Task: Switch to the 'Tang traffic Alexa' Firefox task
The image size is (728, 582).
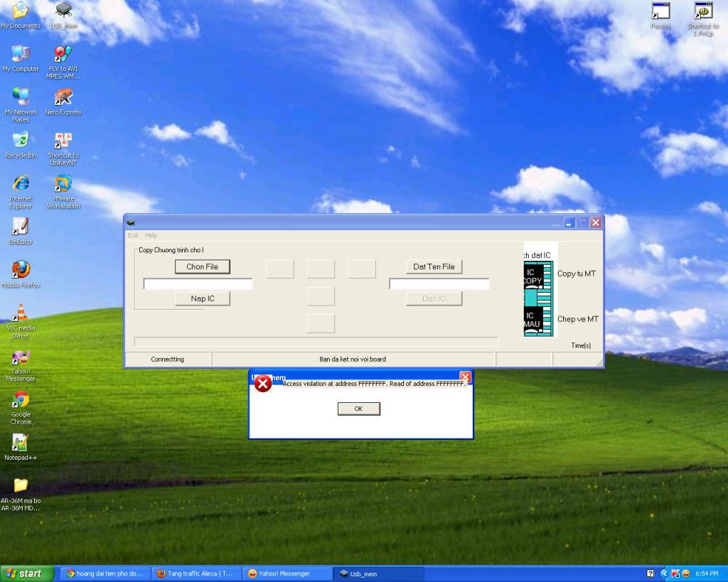Action: coord(197,573)
